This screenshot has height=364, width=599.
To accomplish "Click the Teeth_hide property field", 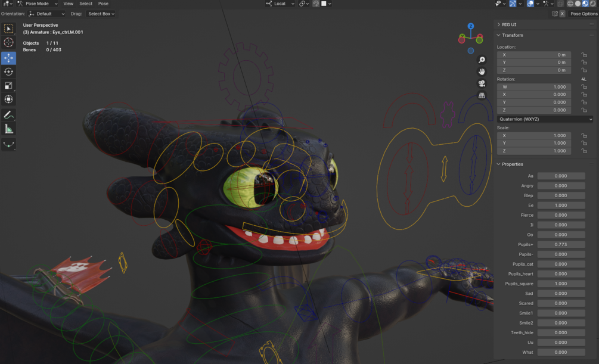I will point(561,332).
